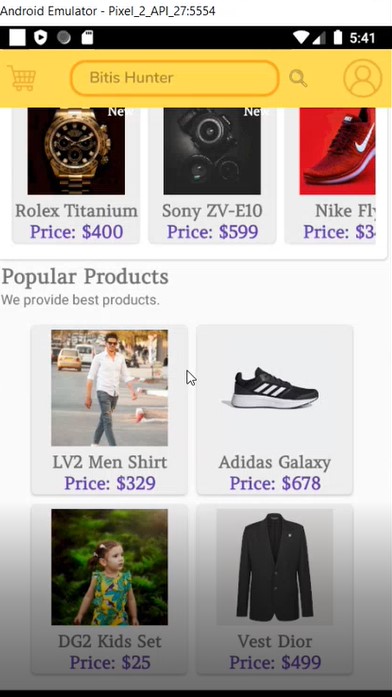Tap the Price: $499 label
This screenshot has height=697, width=392.
[275, 662]
